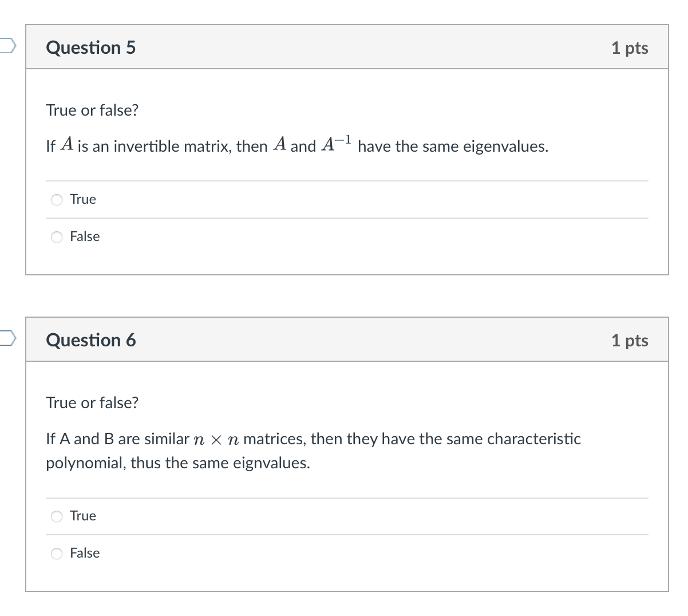Click the eigenvalues statement text in Question 5
The height and width of the screenshot is (616, 688).
click(x=296, y=145)
